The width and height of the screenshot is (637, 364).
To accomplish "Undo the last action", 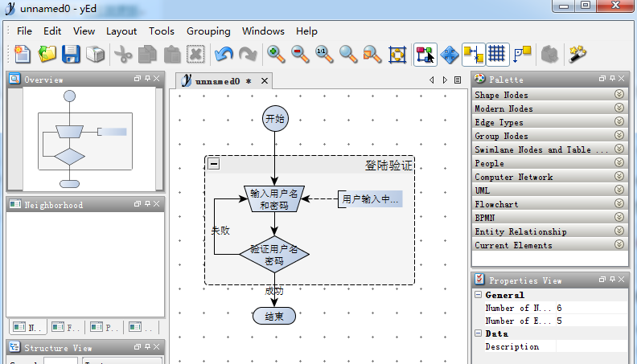I will (x=224, y=55).
